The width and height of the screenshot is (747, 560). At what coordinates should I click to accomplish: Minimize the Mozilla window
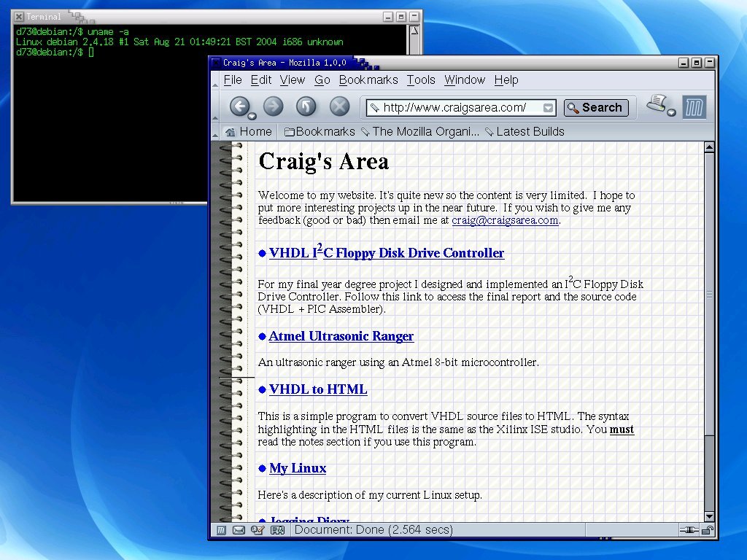pos(684,63)
